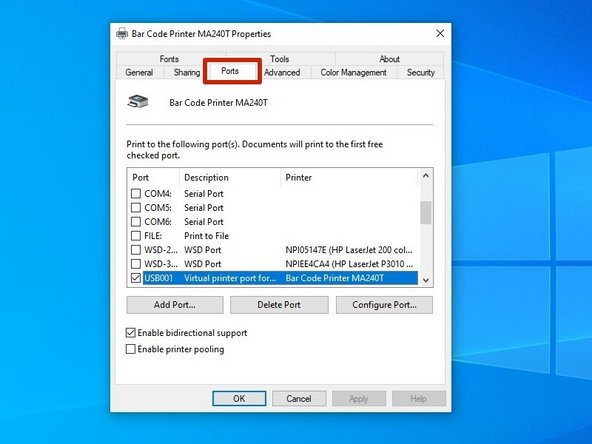Close the Properties dialog with X
The height and width of the screenshot is (444, 592).
(x=440, y=33)
